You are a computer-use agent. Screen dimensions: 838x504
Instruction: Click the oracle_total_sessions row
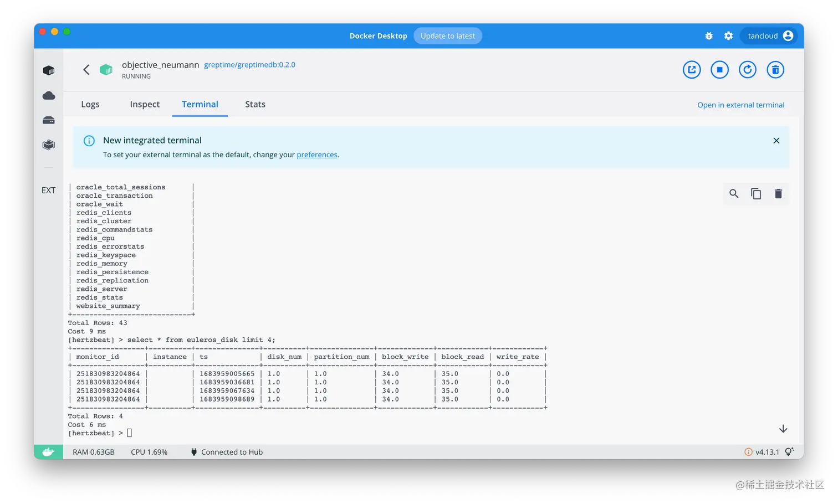[121, 187]
